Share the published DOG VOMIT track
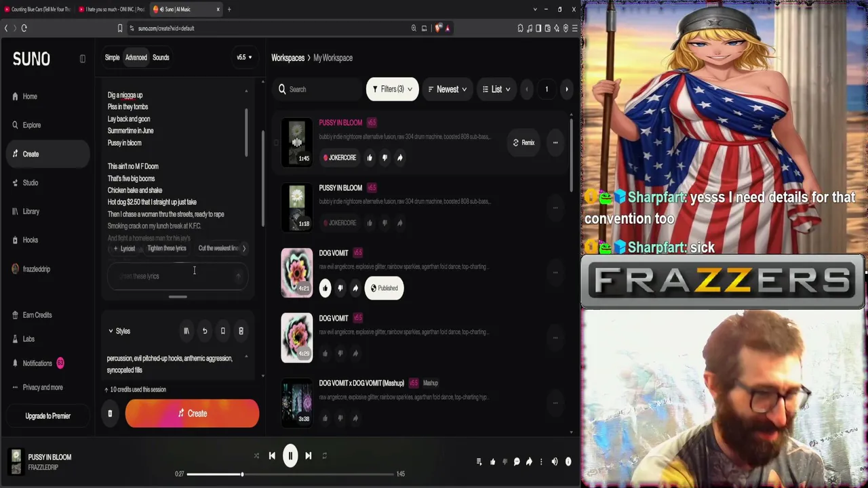The image size is (868, 488). point(355,288)
